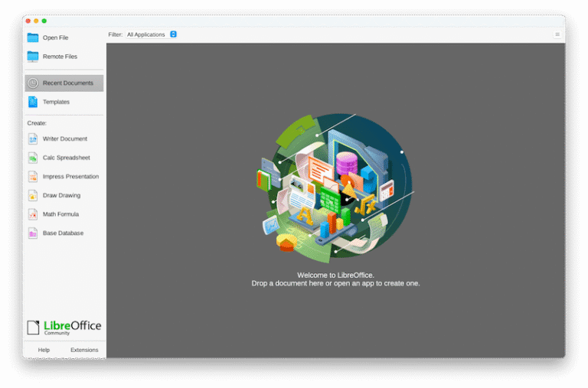The height and width of the screenshot is (388, 588).
Task: Click the 'Welcome to LibreOffice' text
Action: [x=335, y=275]
